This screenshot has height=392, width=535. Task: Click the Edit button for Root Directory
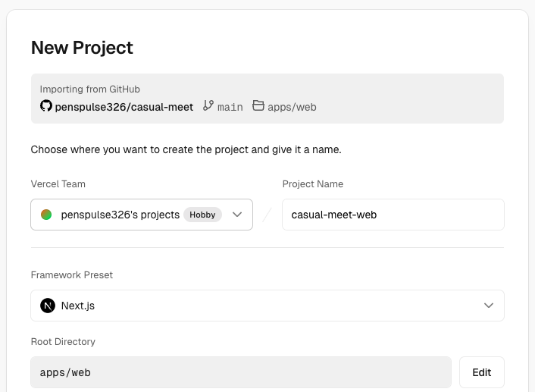point(482,372)
